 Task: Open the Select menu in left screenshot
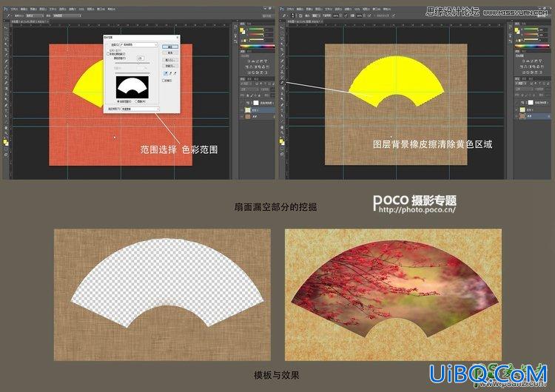click(63, 9)
